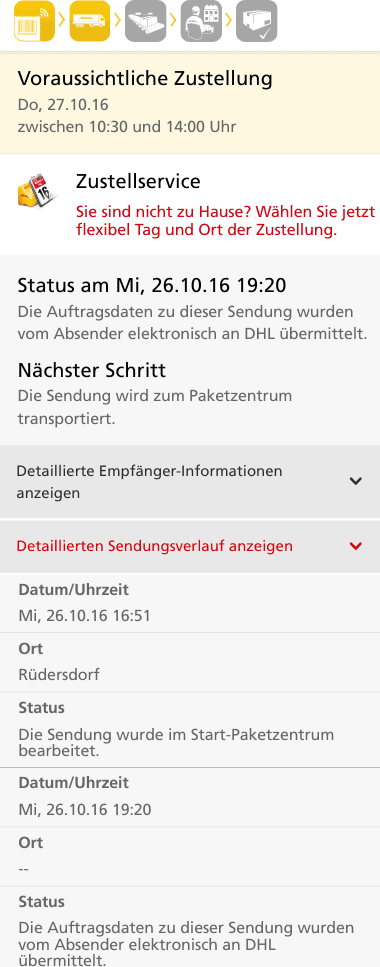The height and width of the screenshot is (967, 380).
Task: Toggle Detaillierten Sendungsverlauf anzeigen row
Action: pyautogui.click(x=190, y=546)
